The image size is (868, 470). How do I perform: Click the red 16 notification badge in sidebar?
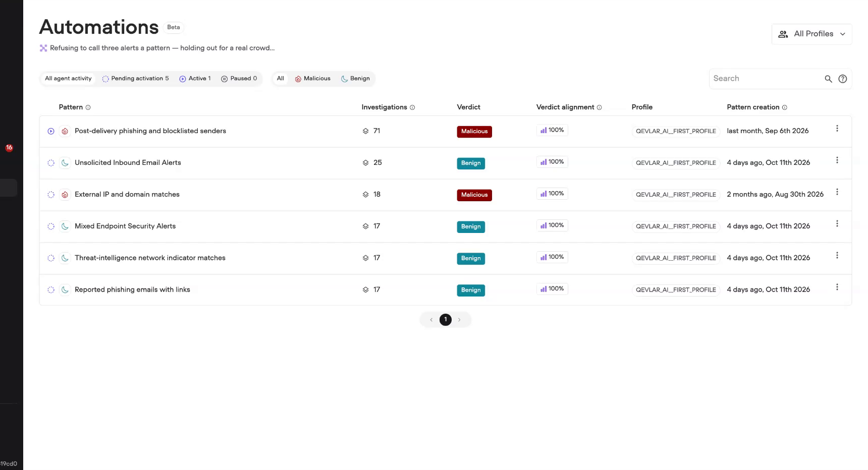9,148
